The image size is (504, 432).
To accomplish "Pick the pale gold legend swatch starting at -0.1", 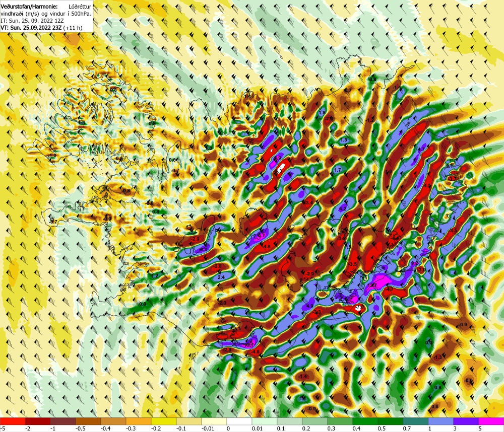I will (189, 421).
